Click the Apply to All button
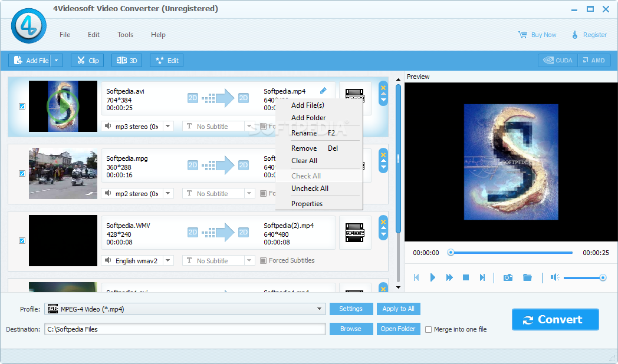The image size is (618, 364). click(x=398, y=309)
